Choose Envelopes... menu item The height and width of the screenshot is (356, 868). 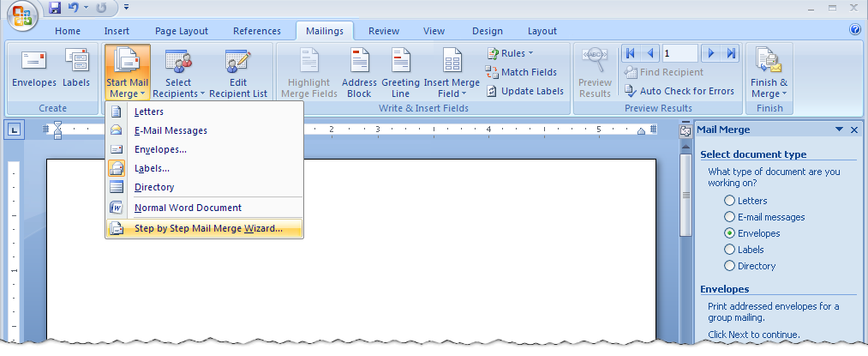click(x=204, y=149)
